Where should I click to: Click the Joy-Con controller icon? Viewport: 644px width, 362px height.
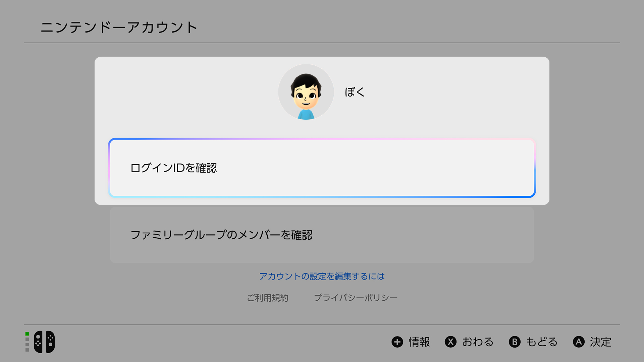tap(44, 342)
